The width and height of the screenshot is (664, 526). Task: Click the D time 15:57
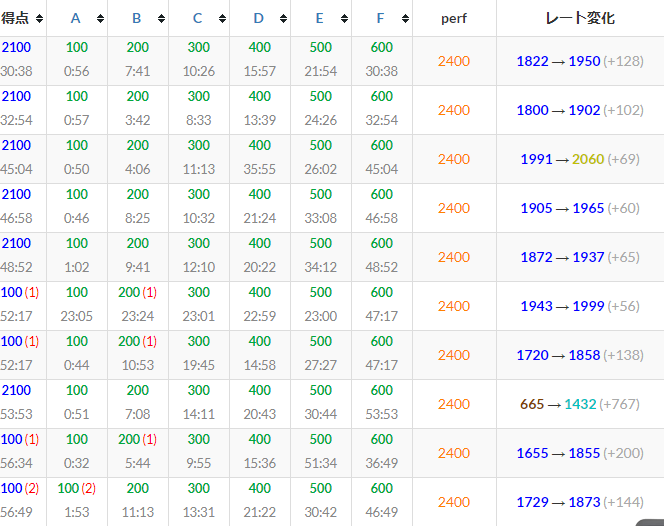(x=260, y=71)
